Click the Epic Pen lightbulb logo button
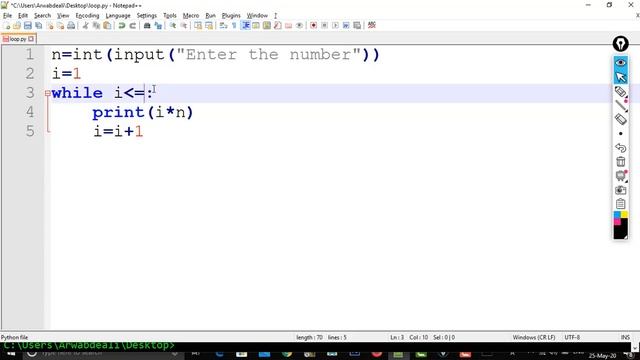This screenshot has height=360, width=640. coord(620,44)
